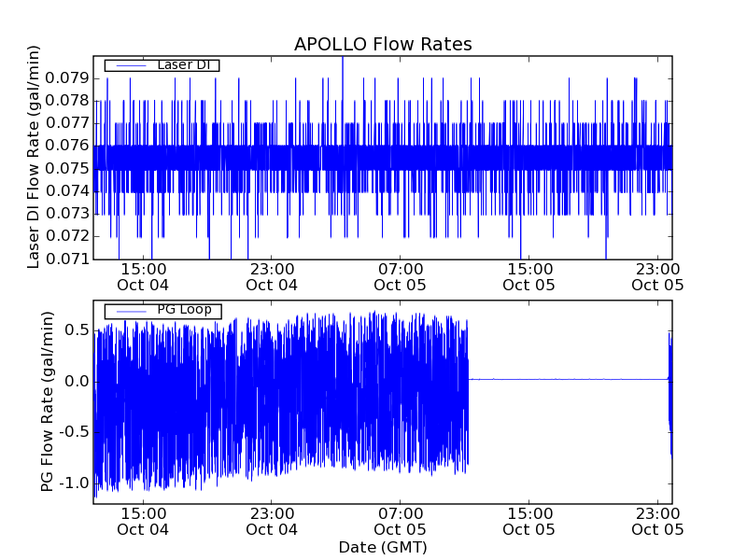747x560 pixels.
Task: Click the blue line sample in the Laser DI legend
Action: click(131, 65)
